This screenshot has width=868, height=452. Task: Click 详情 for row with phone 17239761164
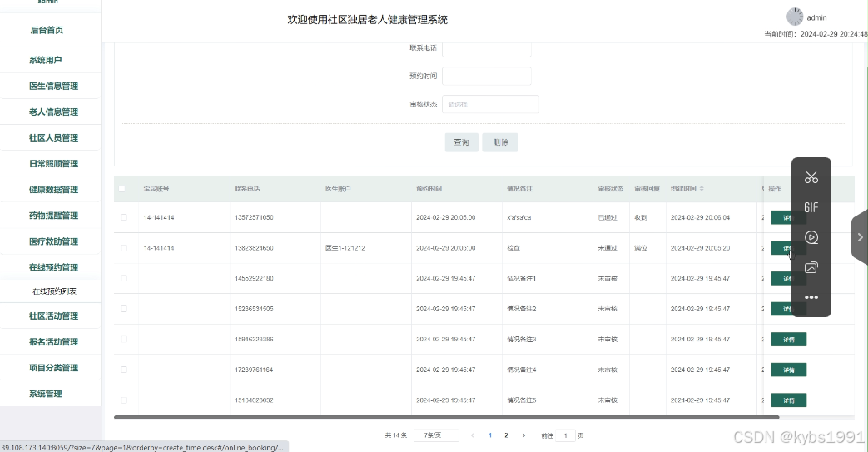(788, 370)
